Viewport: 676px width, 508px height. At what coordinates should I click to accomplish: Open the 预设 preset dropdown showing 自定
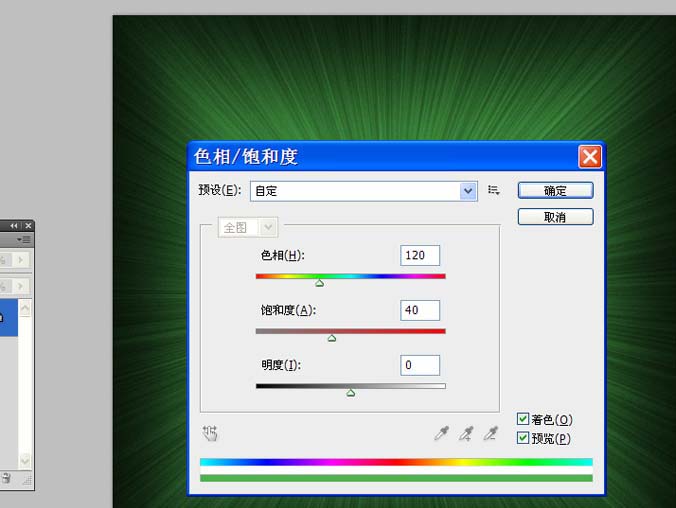[363, 191]
